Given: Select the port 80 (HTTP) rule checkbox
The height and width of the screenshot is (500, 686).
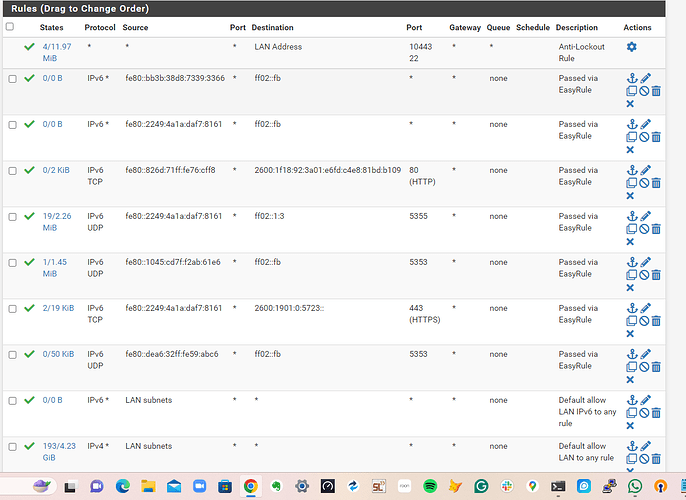Looking at the screenshot, I should coord(13,171).
